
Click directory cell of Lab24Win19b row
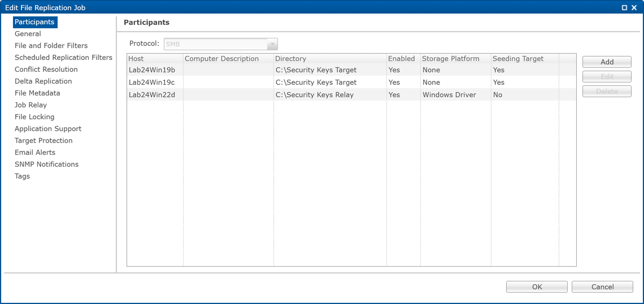pyautogui.click(x=330, y=70)
